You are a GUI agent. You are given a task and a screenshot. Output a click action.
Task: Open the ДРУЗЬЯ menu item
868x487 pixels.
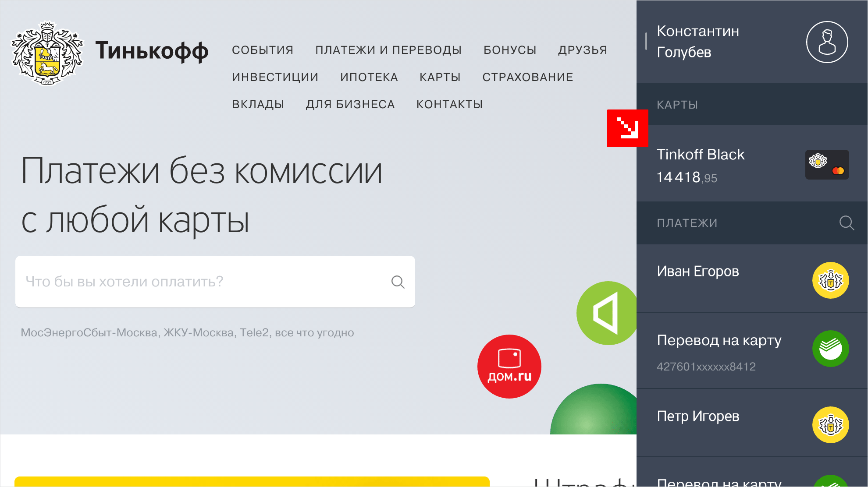pyautogui.click(x=583, y=50)
